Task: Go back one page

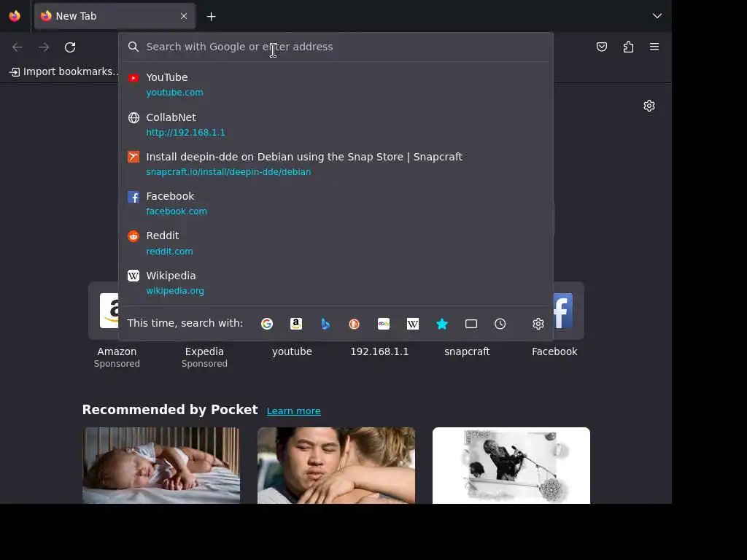Action: (x=18, y=47)
